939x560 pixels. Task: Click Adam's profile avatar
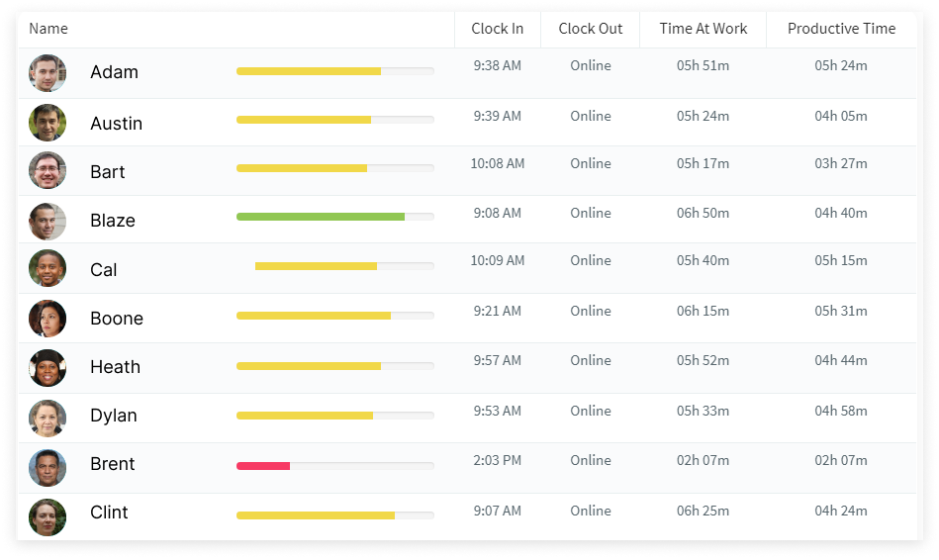47,73
